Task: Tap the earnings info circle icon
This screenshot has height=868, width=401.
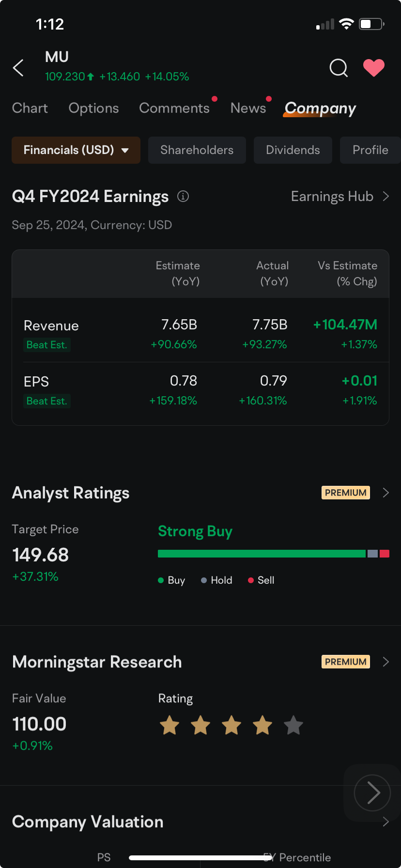Action: (183, 196)
